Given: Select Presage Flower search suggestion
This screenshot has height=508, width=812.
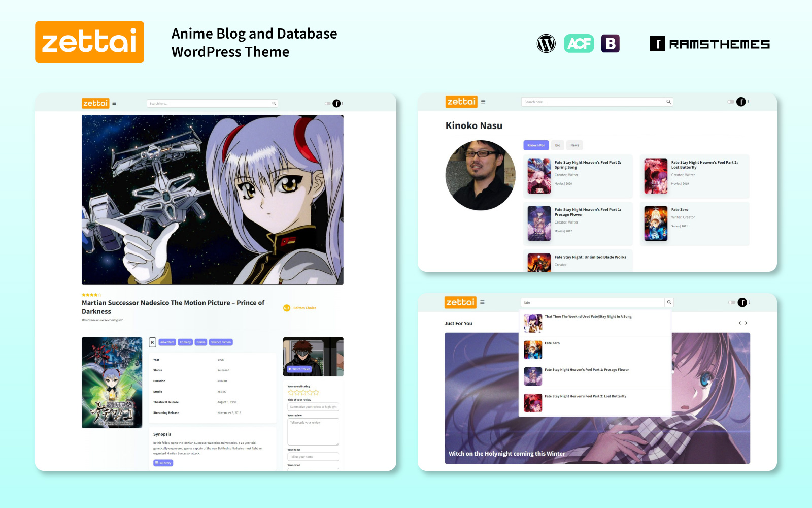Looking at the screenshot, I should pos(595,376).
